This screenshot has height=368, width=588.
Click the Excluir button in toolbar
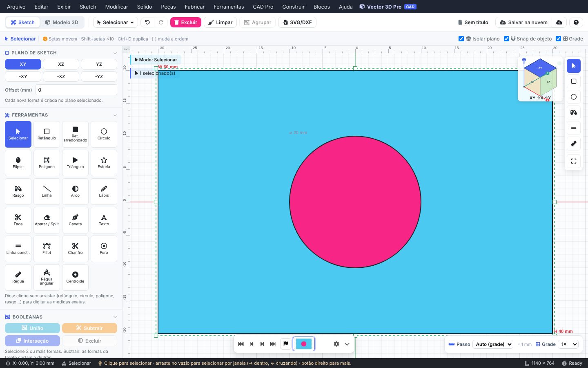[186, 22]
